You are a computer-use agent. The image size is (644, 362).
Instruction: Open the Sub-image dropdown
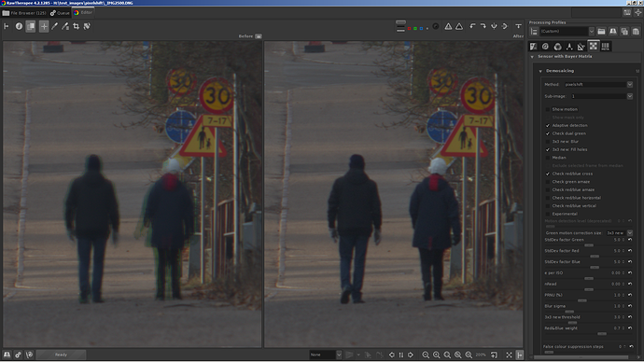[601, 96]
